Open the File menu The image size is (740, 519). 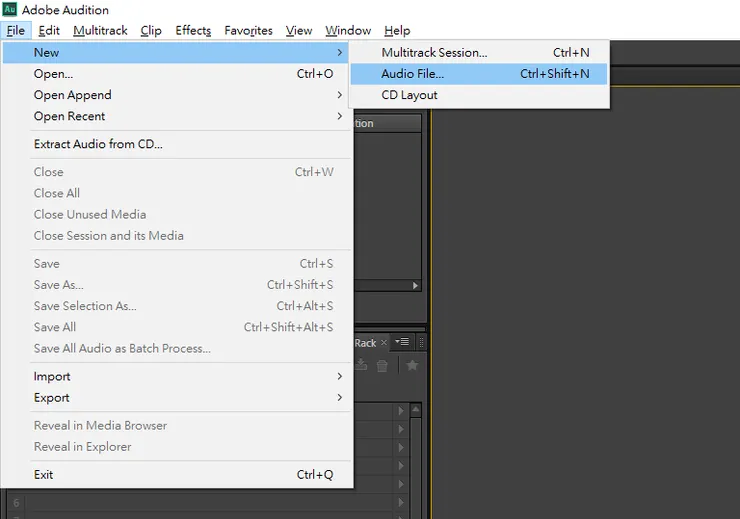[x=16, y=31]
